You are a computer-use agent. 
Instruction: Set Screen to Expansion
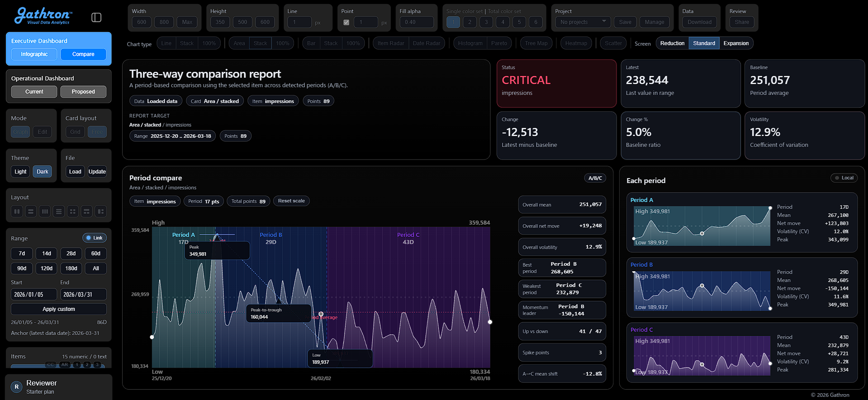(x=736, y=43)
